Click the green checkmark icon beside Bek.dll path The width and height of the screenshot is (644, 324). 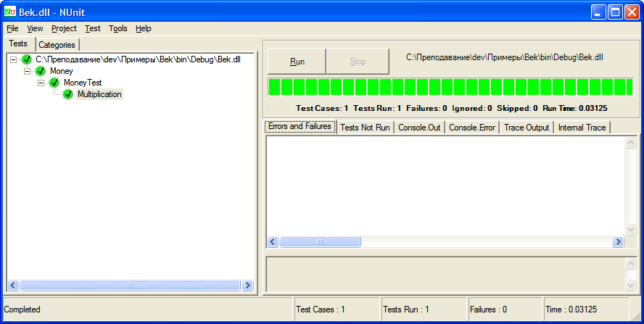coord(27,59)
